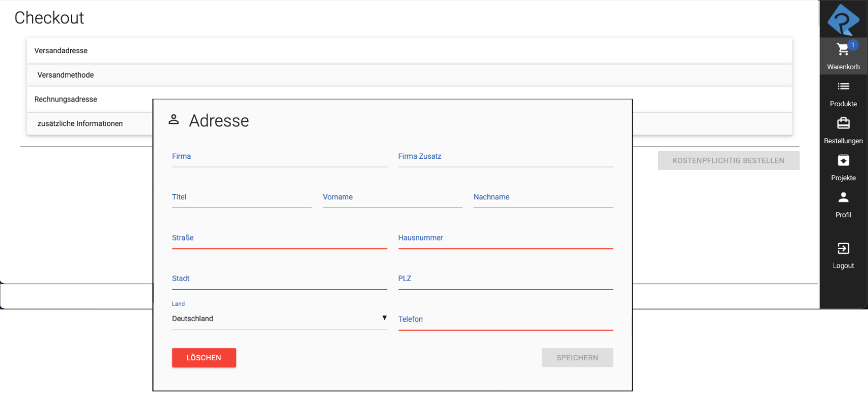Expand the Rechnungsadresse section
The width and height of the screenshot is (868, 415).
(66, 99)
